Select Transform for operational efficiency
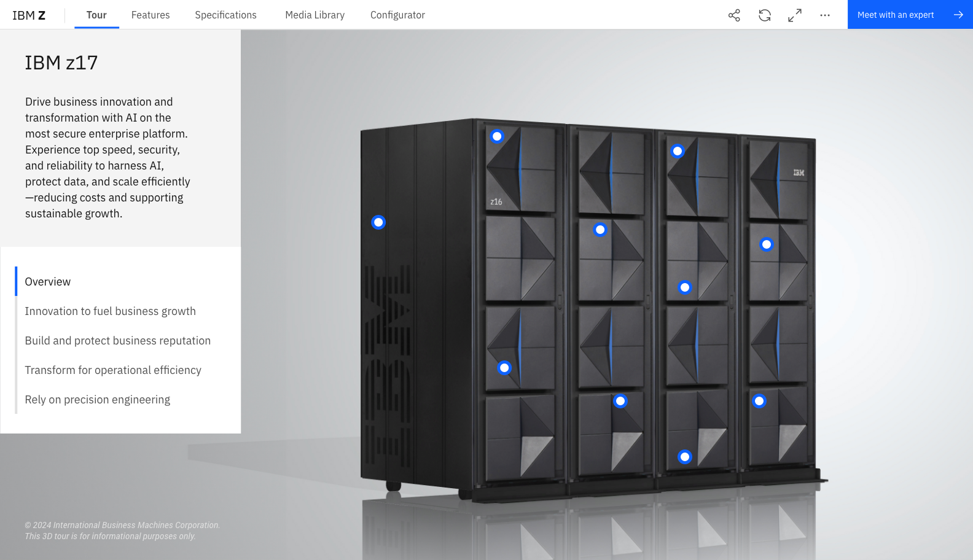 pos(113,370)
